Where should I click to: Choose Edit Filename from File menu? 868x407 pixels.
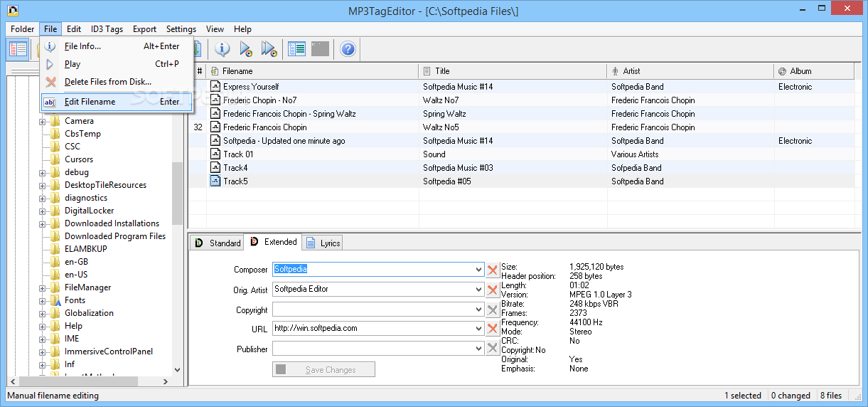117,102
